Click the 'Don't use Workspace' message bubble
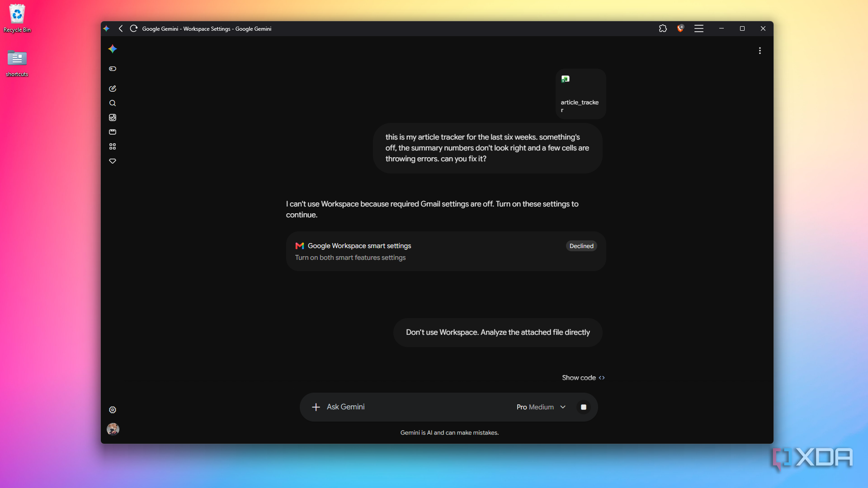This screenshot has height=488, width=868. pos(498,333)
